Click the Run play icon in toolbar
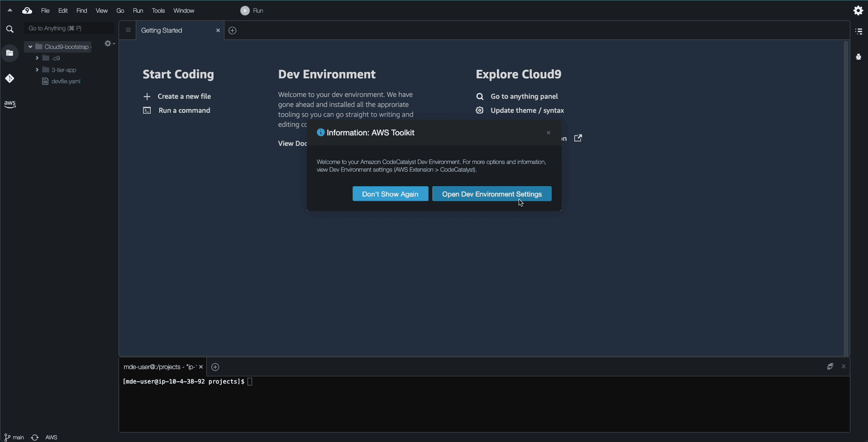The height and width of the screenshot is (442, 868). 245,10
